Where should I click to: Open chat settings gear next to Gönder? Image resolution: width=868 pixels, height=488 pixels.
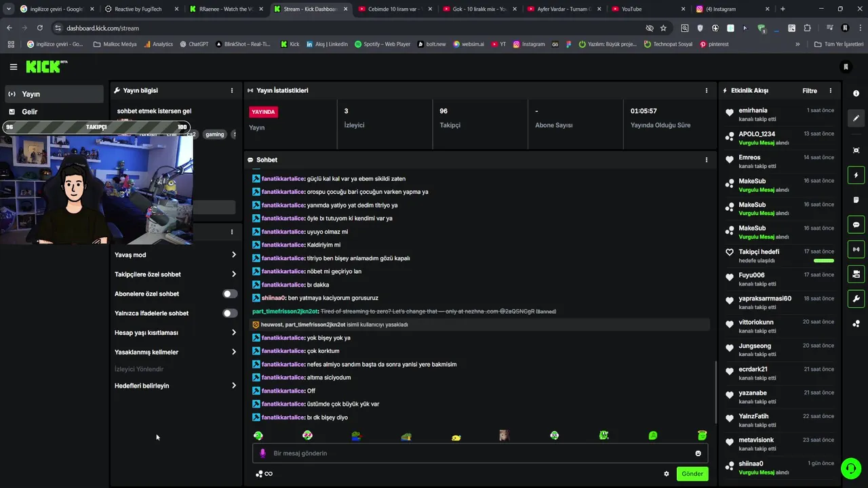[666, 474]
